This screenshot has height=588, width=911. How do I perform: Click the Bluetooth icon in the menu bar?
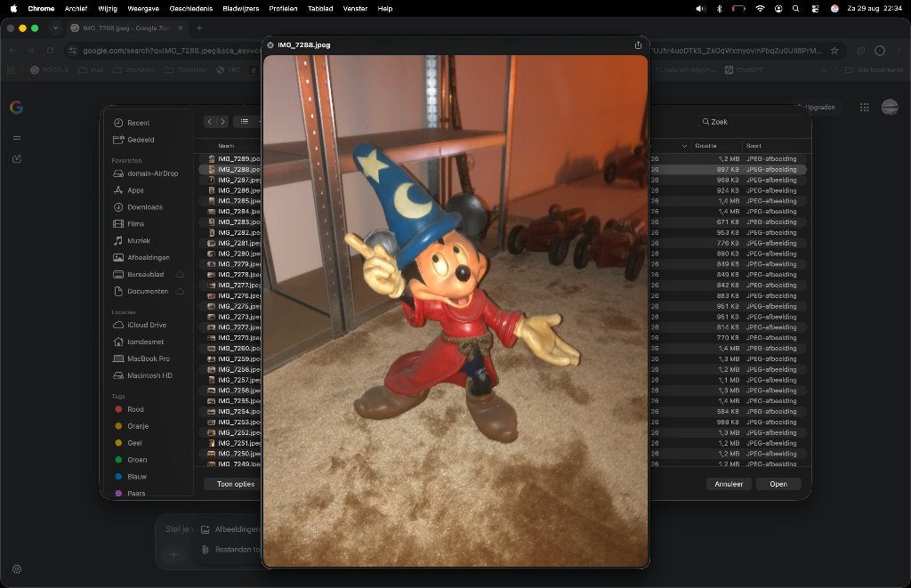[x=719, y=9]
